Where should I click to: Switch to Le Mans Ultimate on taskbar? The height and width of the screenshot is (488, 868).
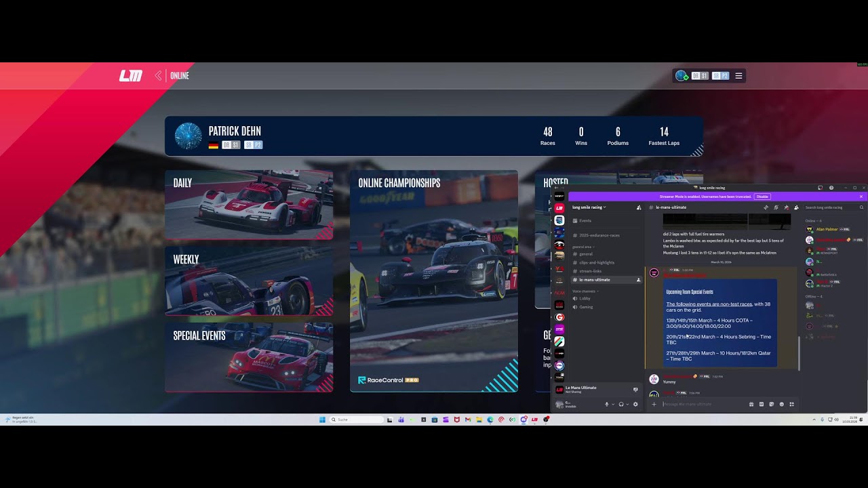coord(534,420)
